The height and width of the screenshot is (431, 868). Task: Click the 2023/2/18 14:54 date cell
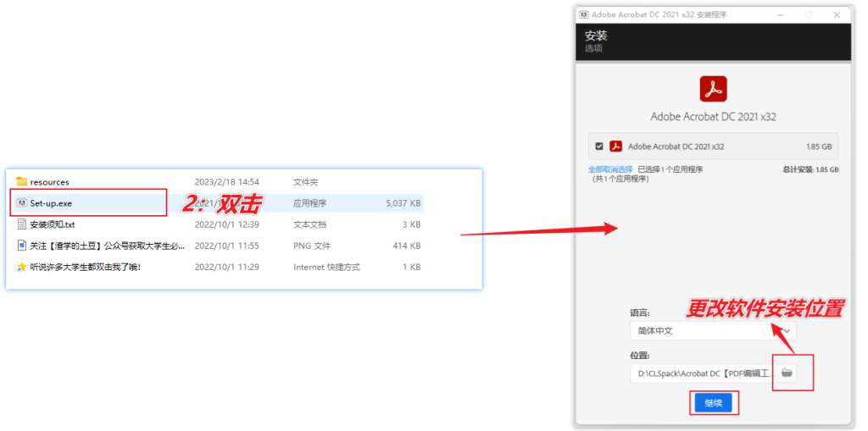point(227,182)
